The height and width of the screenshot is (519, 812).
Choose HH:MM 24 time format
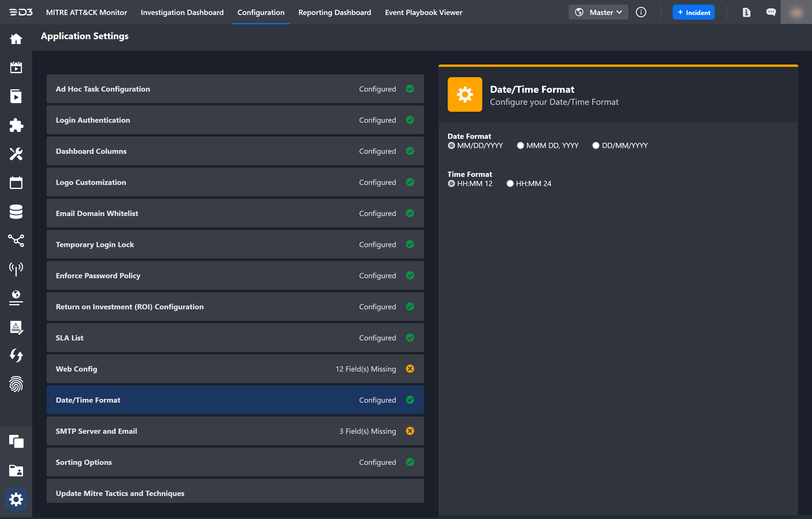tap(510, 183)
